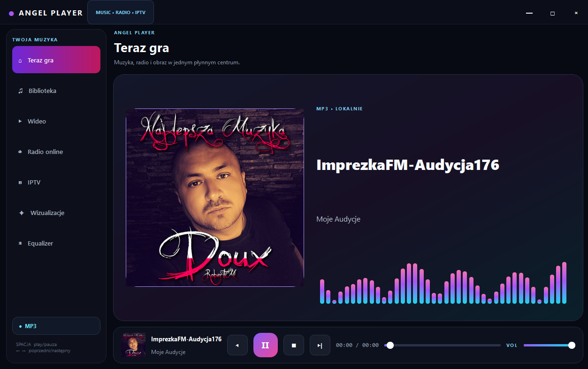
Task: Open Radio online sidebar icon
Action: (x=20, y=152)
